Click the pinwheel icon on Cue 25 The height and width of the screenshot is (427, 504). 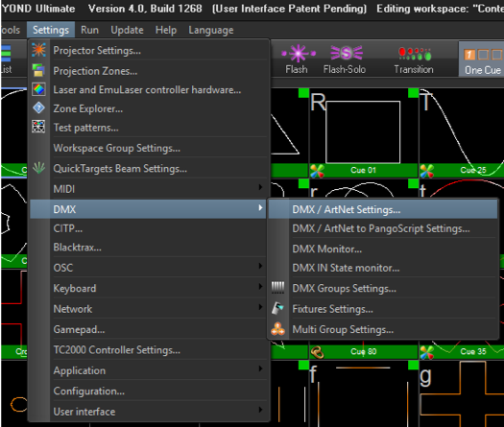point(427,171)
